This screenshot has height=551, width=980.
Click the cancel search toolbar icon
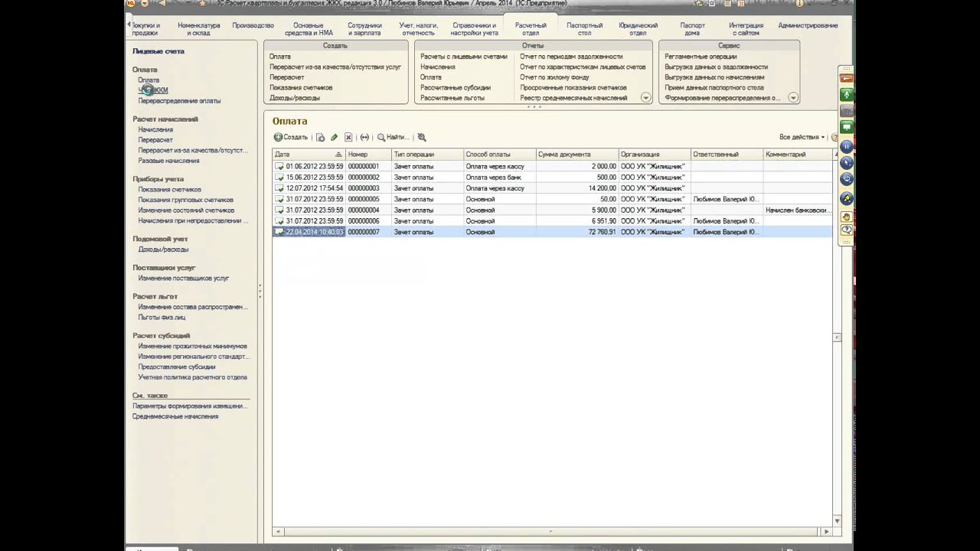coord(421,137)
